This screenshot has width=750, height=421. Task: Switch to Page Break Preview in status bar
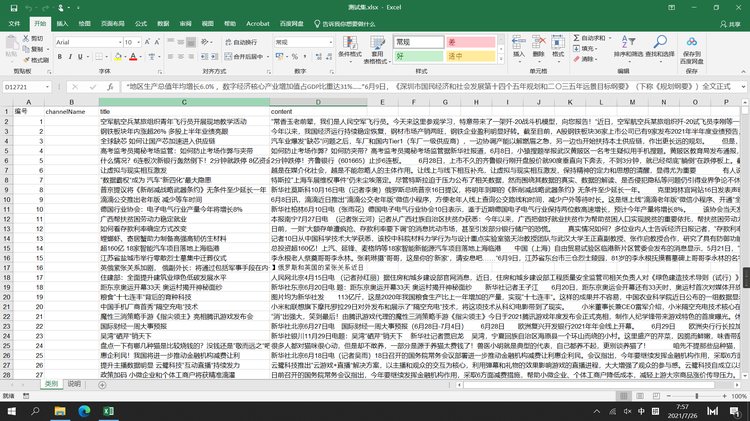coord(656,396)
